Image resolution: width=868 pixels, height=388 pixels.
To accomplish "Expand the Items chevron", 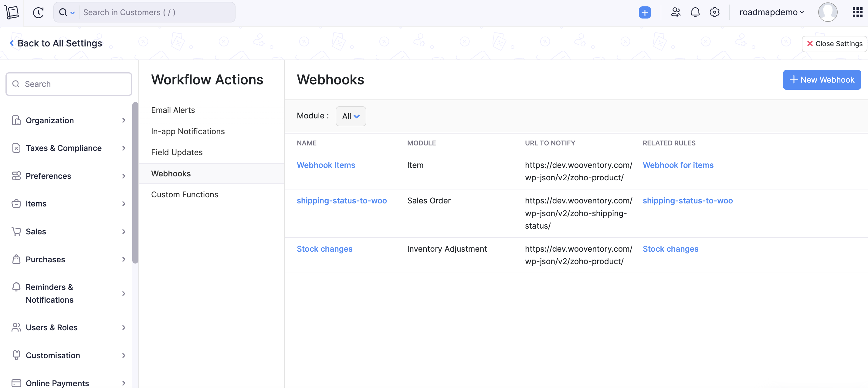I will pyautogui.click(x=124, y=204).
